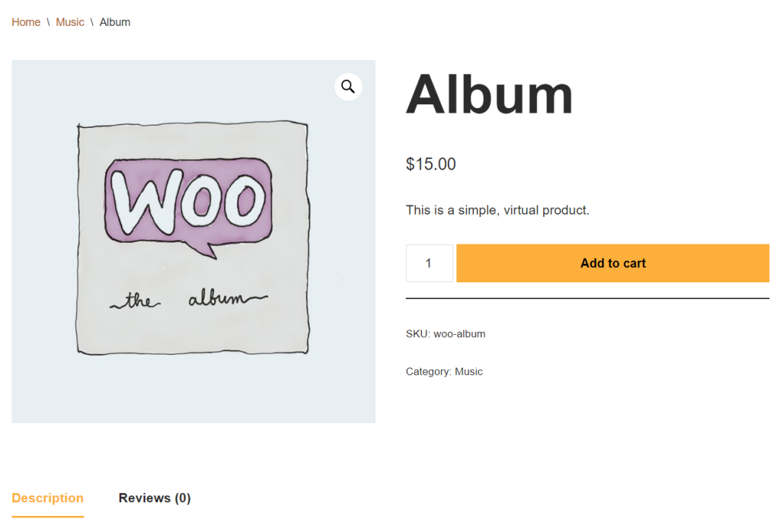
Task: Open the Home breadcrumb link
Action: pyautogui.click(x=25, y=22)
